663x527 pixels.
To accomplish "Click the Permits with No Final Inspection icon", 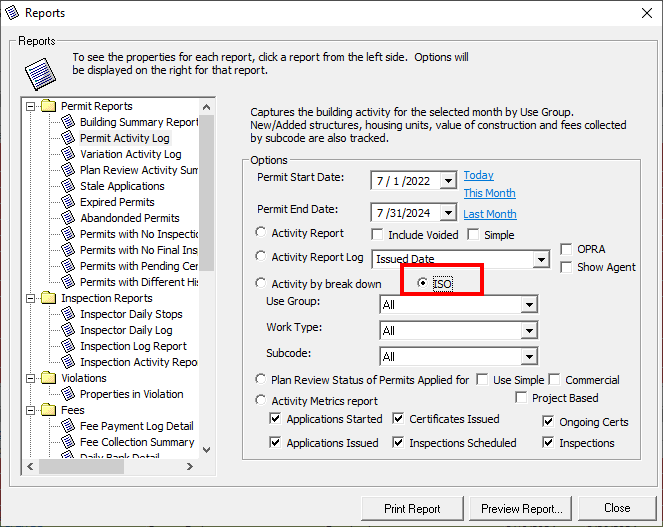I will point(68,250).
